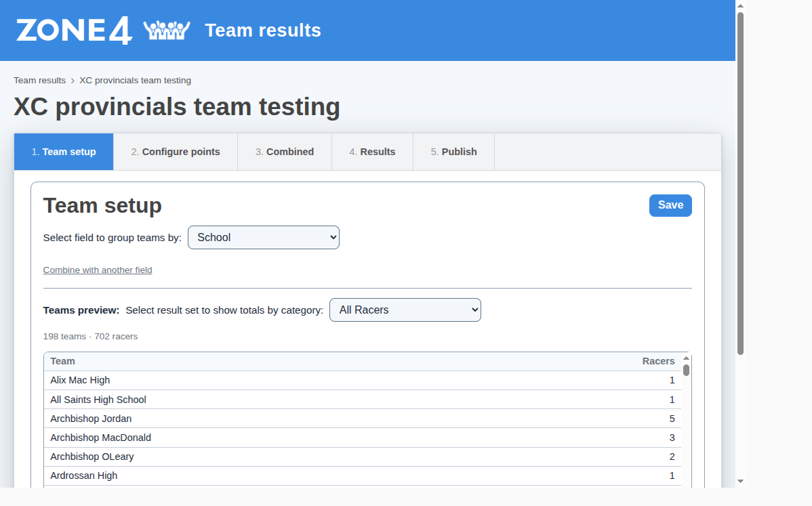Viewport: 812px width, 506px height.
Task: Go to the Combined tab
Action: (x=284, y=152)
